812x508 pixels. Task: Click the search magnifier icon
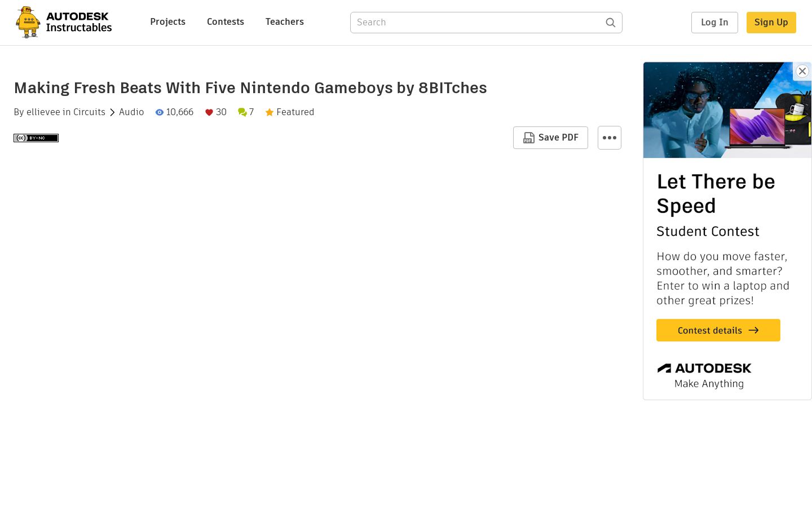(x=611, y=23)
